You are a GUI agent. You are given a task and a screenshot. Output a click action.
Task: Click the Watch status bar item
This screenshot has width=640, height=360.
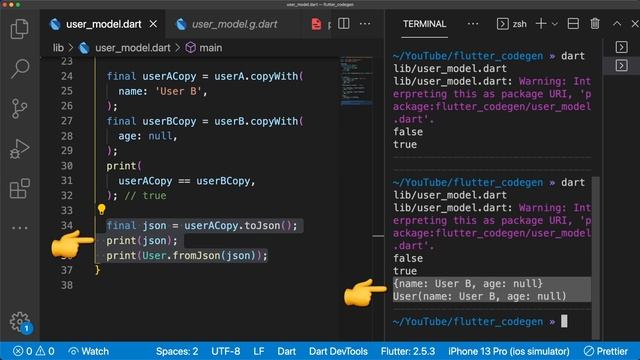pyautogui.click(x=89, y=351)
